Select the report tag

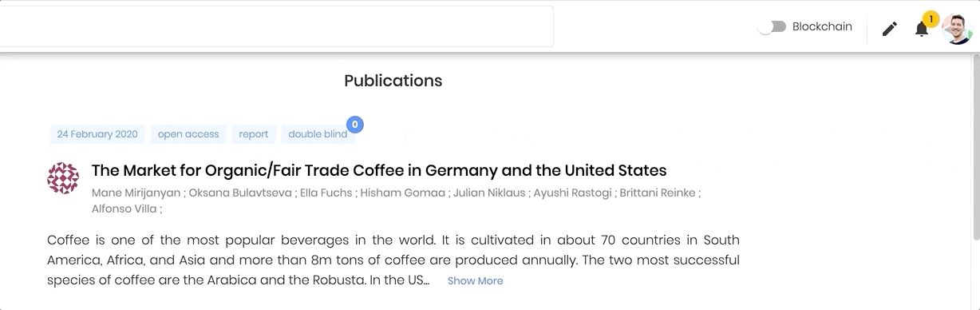(x=254, y=134)
